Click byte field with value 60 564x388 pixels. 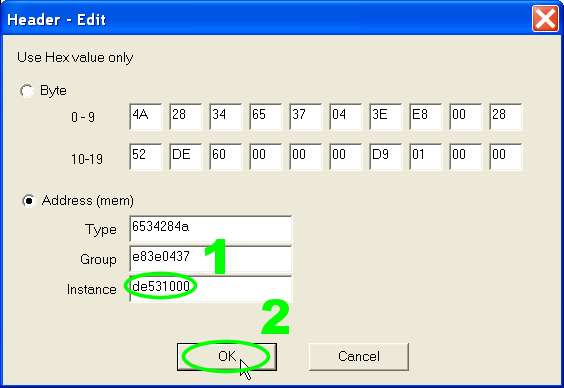tap(225, 156)
